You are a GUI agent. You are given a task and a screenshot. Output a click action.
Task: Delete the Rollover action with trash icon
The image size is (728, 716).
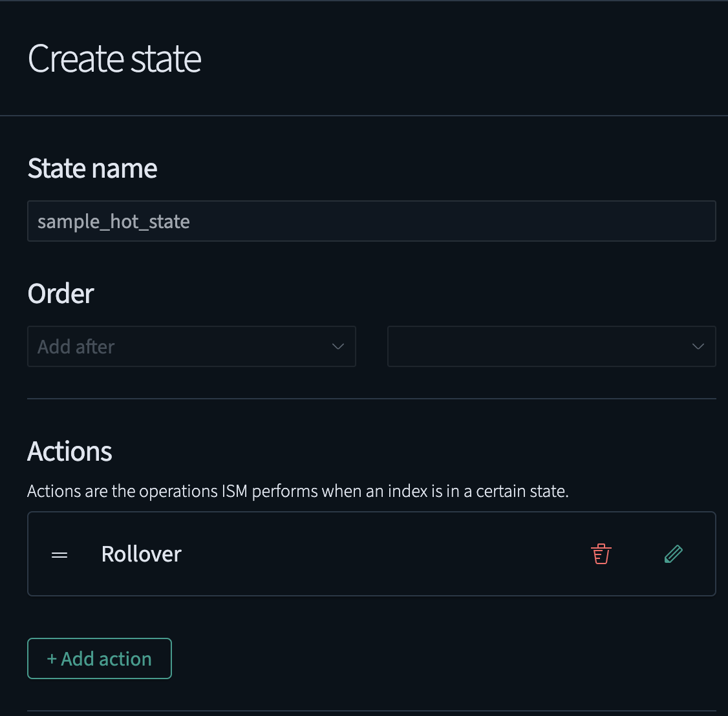pyautogui.click(x=601, y=554)
